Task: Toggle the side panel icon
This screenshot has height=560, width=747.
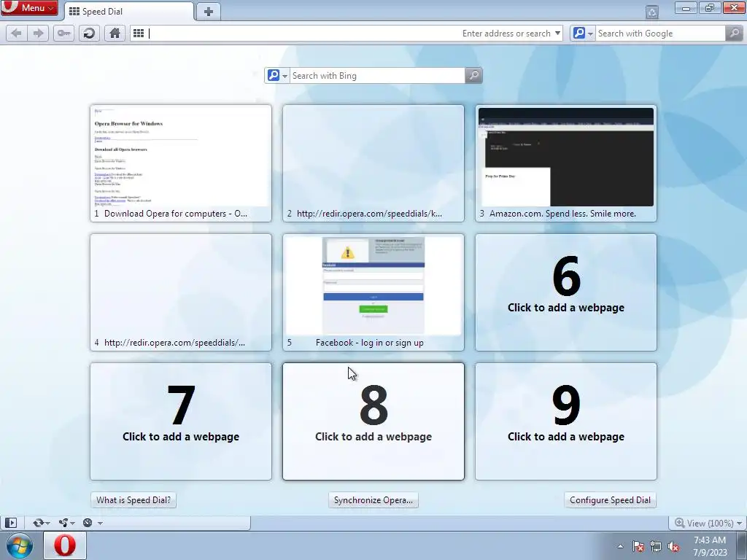Action: click(10, 523)
